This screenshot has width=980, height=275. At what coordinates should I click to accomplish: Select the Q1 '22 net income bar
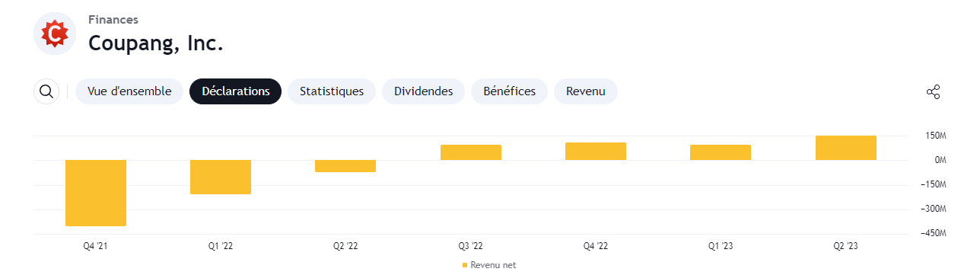pos(221,177)
